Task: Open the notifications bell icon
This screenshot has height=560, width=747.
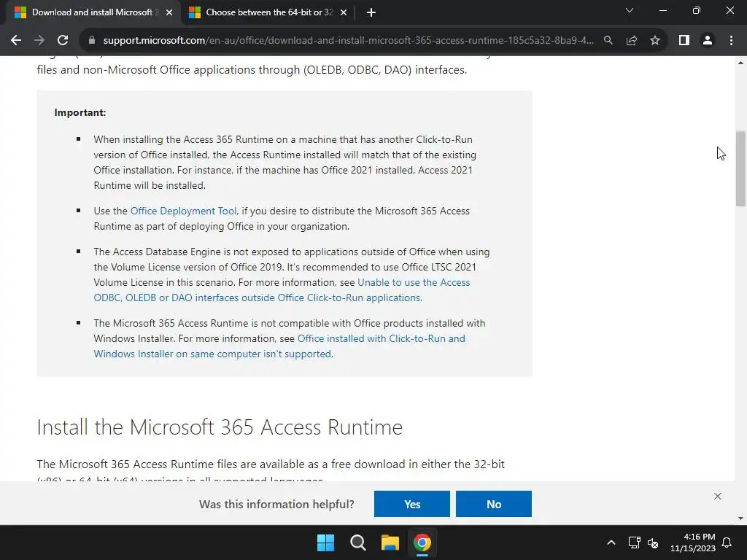Action: pyautogui.click(x=727, y=542)
